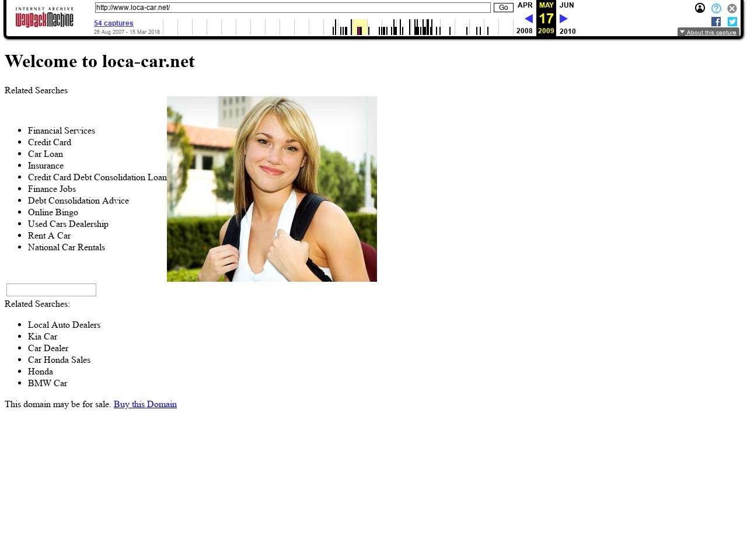Image resolution: width=747 pixels, height=560 pixels.
Task: Jump to APR previous month capture
Action: click(525, 5)
